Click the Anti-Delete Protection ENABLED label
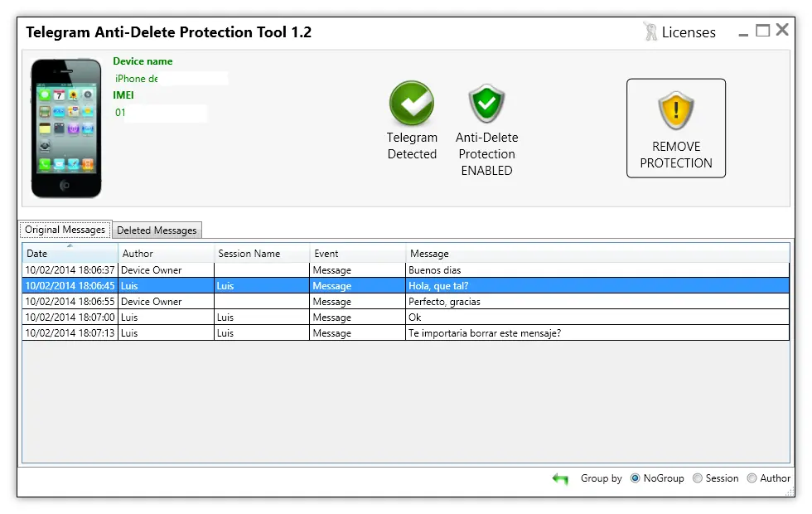This screenshot has height=514, width=812. pyautogui.click(x=487, y=154)
